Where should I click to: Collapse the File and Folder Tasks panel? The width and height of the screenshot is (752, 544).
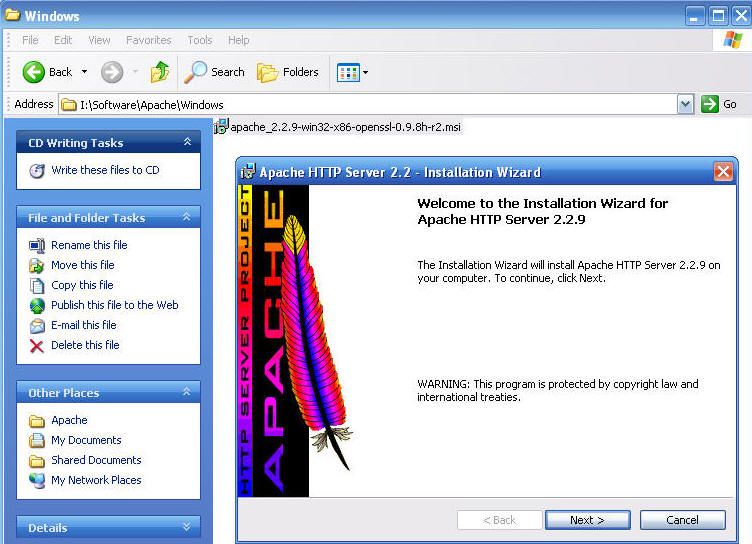187,217
